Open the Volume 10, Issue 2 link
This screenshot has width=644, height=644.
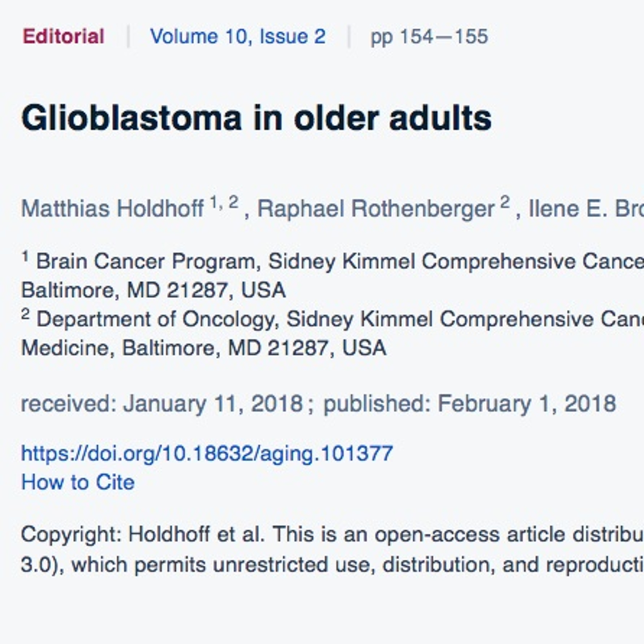point(238,36)
